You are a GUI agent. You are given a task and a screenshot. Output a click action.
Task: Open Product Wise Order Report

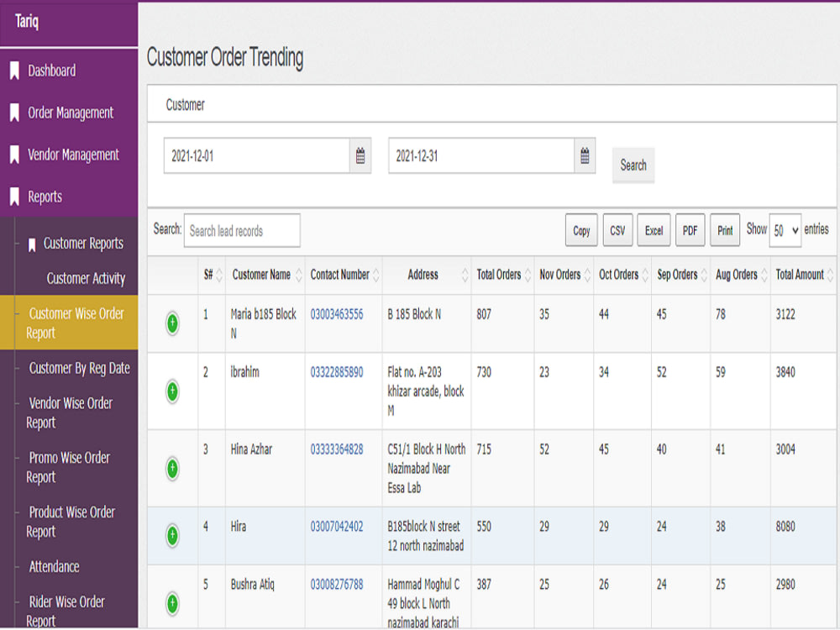click(71, 522)
